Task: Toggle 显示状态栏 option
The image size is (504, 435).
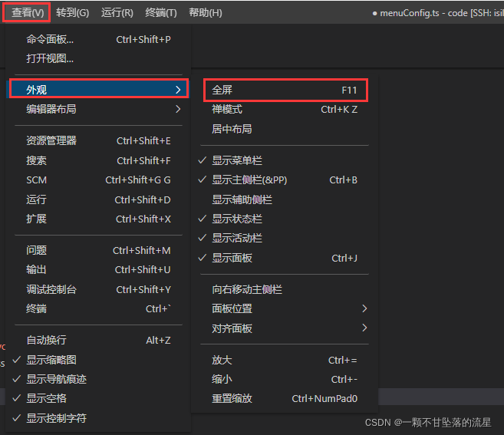Action: pyautogui.click(x=285, y=219)
